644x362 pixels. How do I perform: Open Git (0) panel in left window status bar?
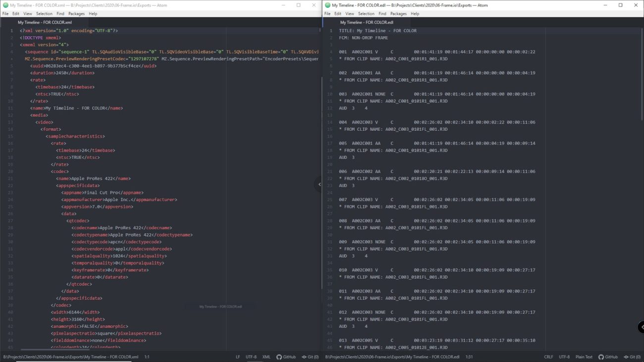click(x=311, y=357)
